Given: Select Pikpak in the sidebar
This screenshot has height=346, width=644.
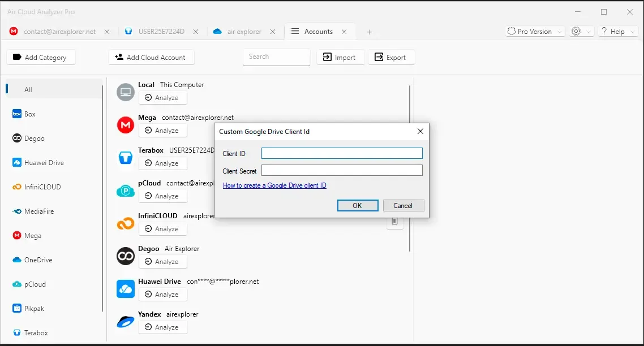Looking at the screenshot, I should [53, 308].
